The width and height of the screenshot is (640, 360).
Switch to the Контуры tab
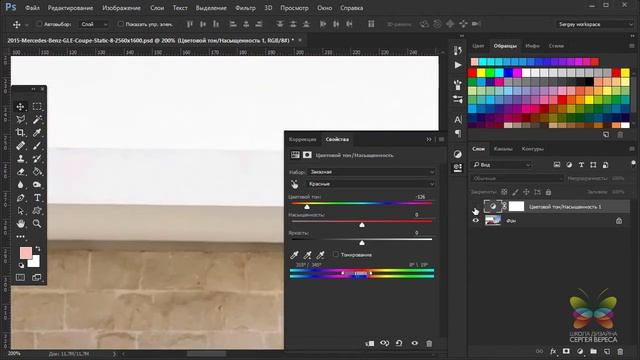(533, 149)
